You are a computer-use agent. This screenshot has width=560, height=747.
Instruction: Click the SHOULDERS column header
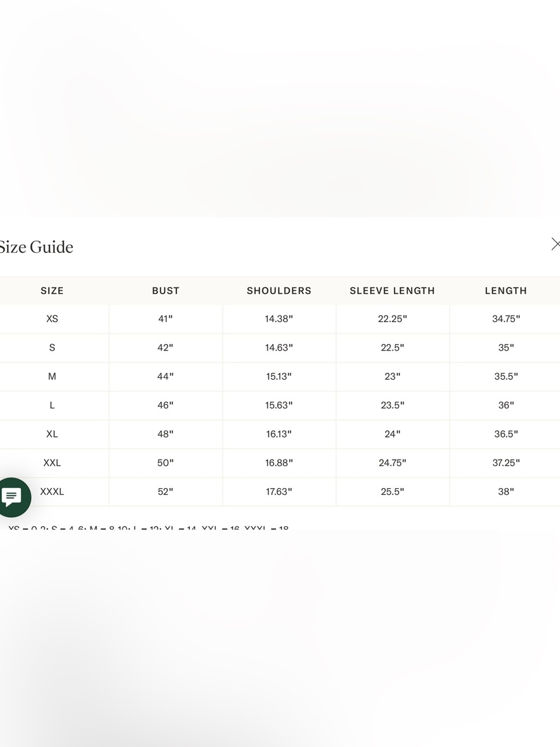(279, 291)
